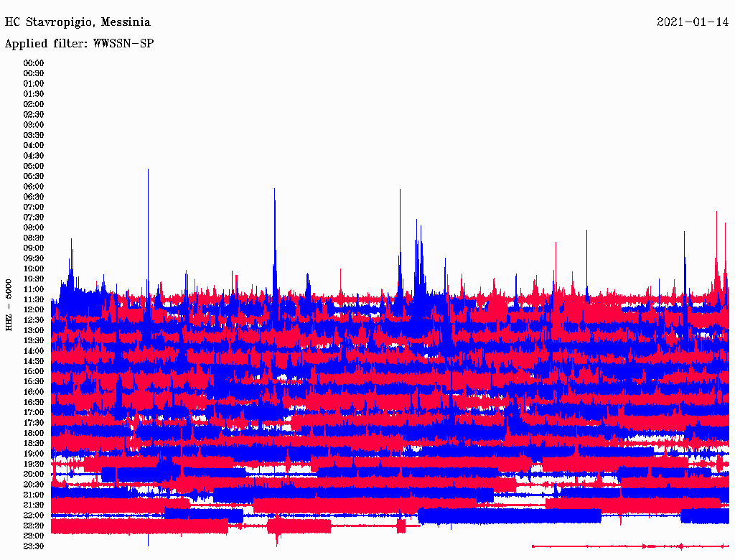735x560 pixels.
Task: Click the '05:00' time label
Action: tap(34, 166)
